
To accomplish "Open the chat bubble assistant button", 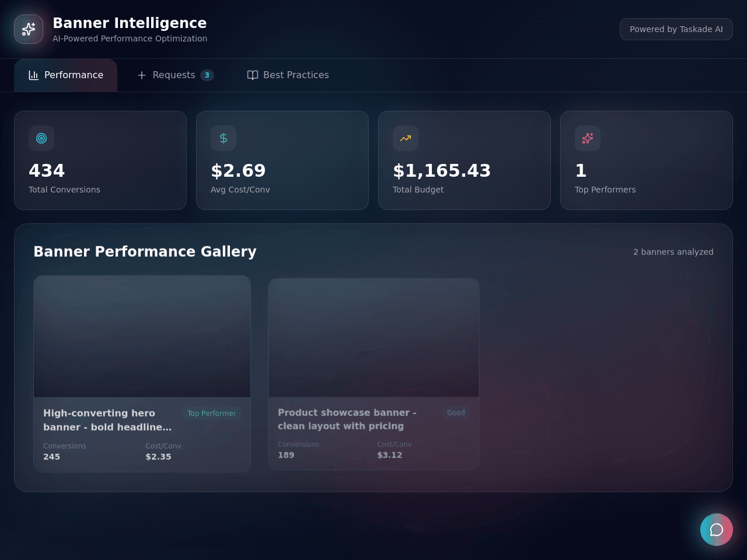I will click(717, 530).
